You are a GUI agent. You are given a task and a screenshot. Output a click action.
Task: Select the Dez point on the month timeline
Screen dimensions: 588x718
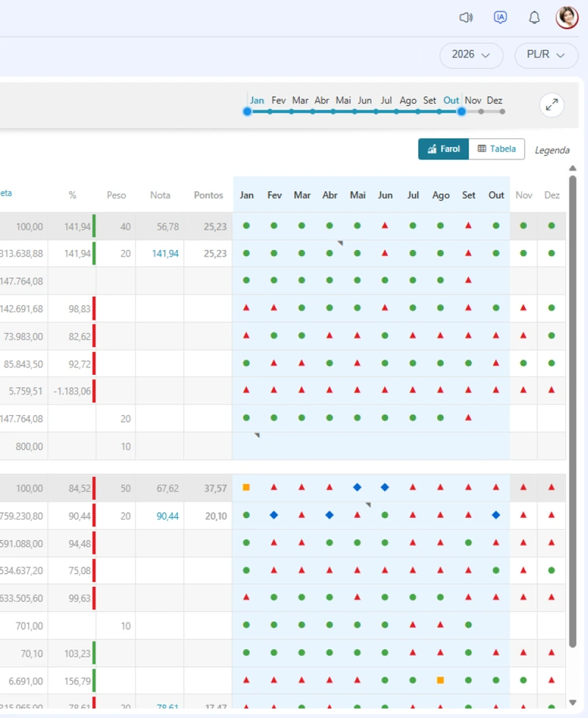pos(502,111)
